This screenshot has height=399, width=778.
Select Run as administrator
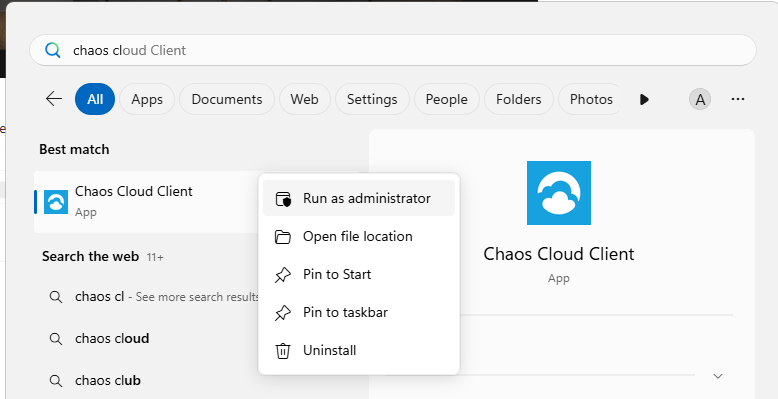click(359, 198)
